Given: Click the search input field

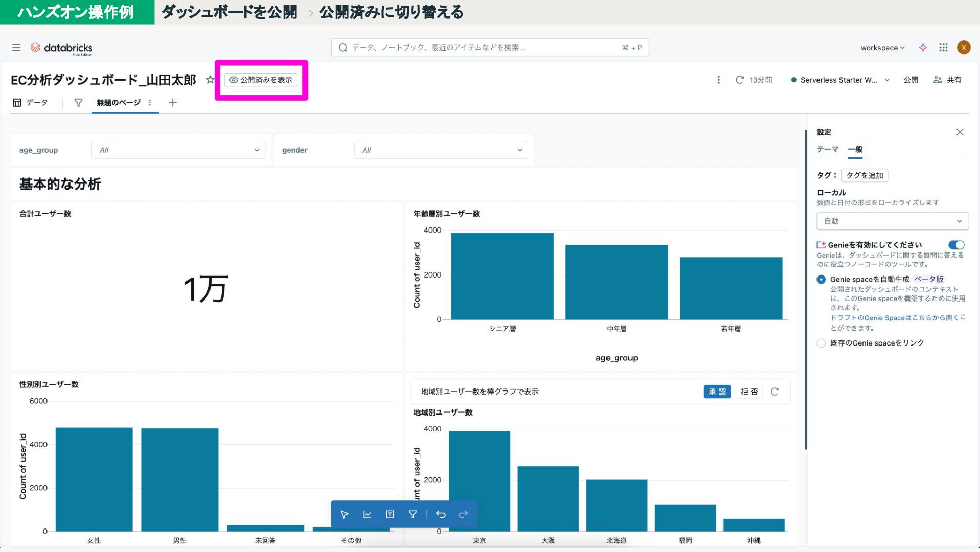Looking at the screenshot, I should [489, 48].
